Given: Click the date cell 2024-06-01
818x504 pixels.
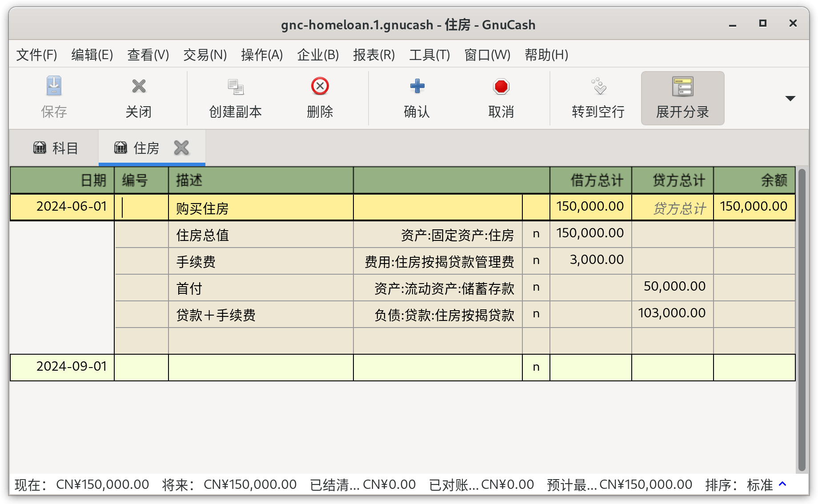Looking at the screenshot, I should click(x=62, y=207).
